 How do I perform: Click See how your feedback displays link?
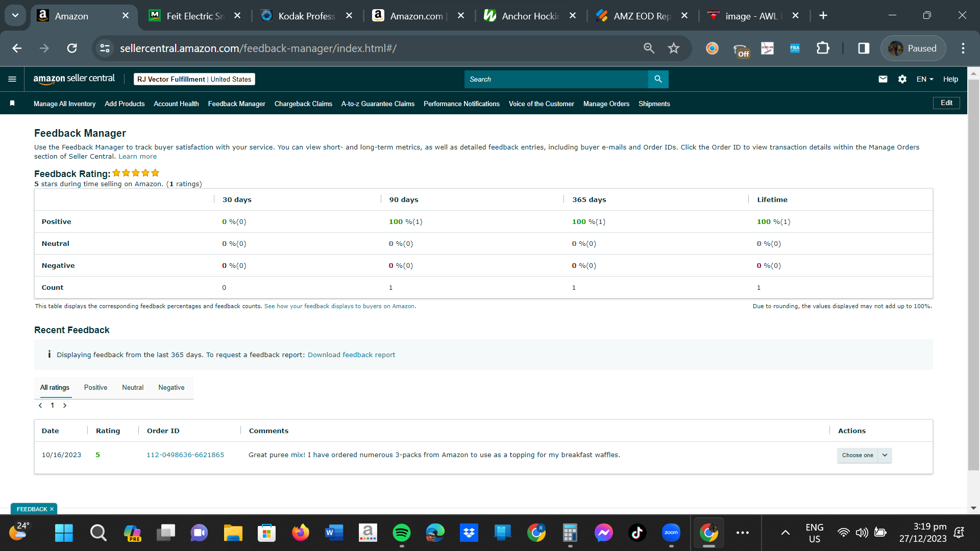(x=340, y=306)
